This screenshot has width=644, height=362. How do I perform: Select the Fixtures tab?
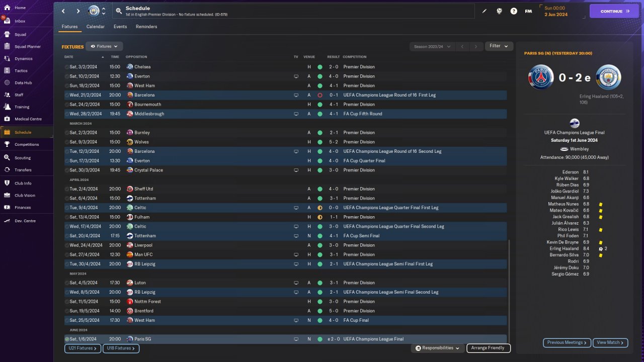pos(70,27)
